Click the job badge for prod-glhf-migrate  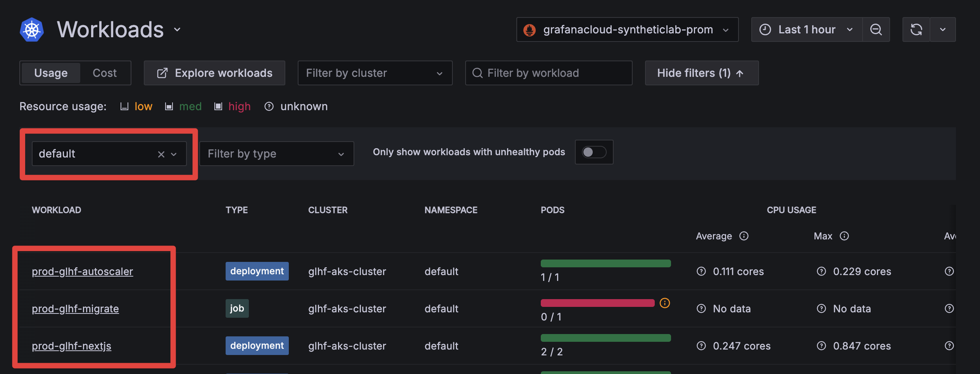pyautogui.click(x=237, y=308)
